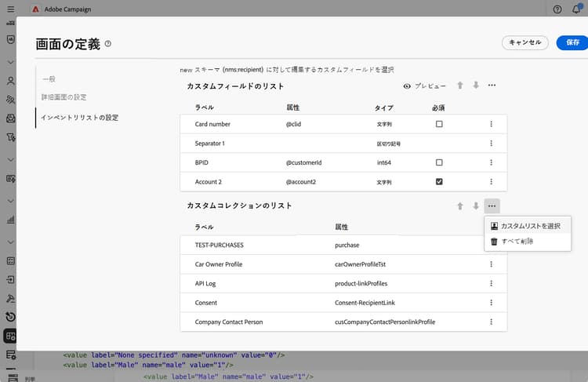Click the @account2 attribute cell
The width and height of the screenshot is (588, 382).
301,182
